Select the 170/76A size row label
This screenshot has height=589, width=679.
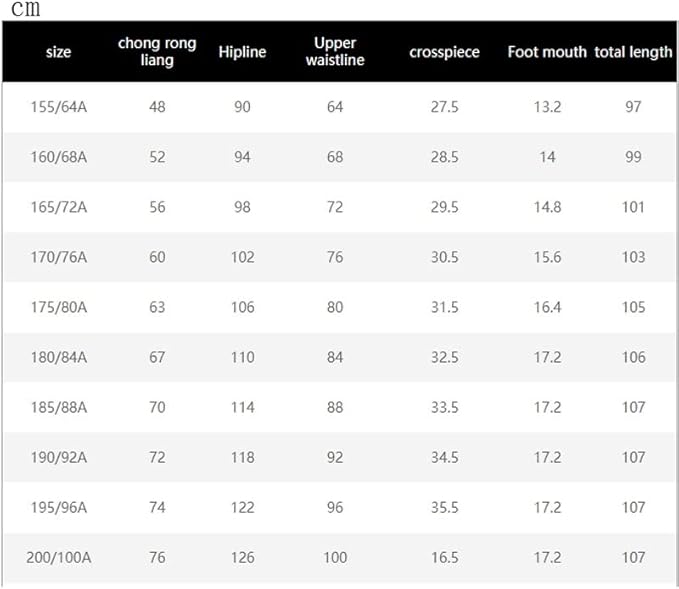[59, 257]
